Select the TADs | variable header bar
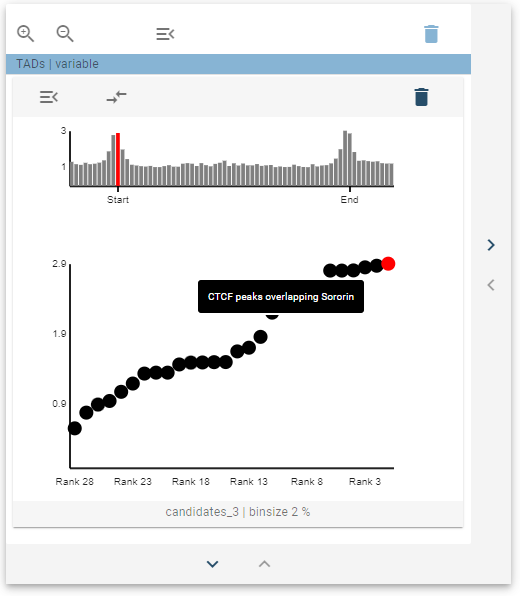Viewport: 520px width, 596px height. [x=238, y=64]
